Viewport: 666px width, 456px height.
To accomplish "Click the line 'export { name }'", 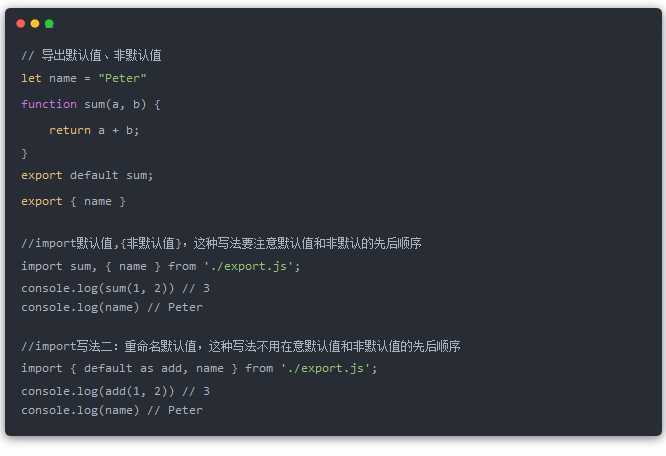I will [x=73, y=201].
